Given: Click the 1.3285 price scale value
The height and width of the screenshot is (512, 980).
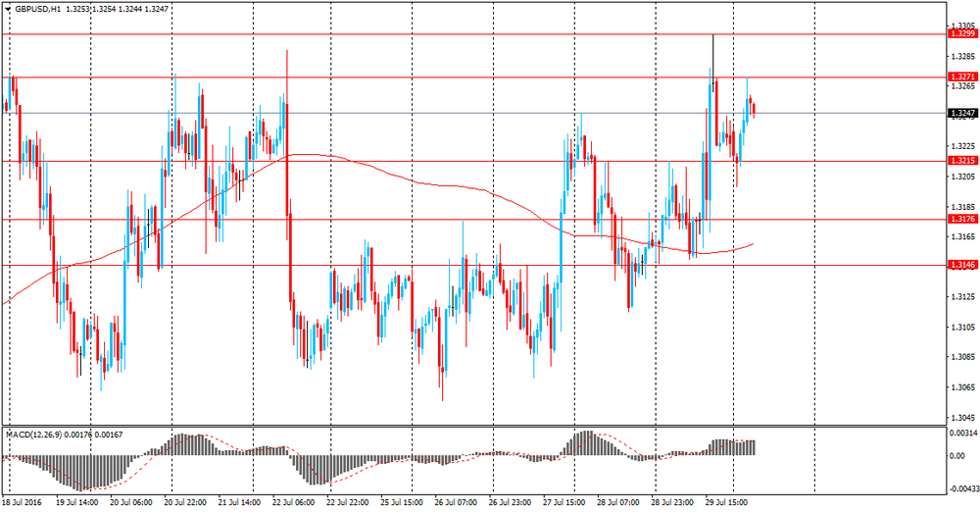Looking at the screenshot, I should tap(962, 56).
